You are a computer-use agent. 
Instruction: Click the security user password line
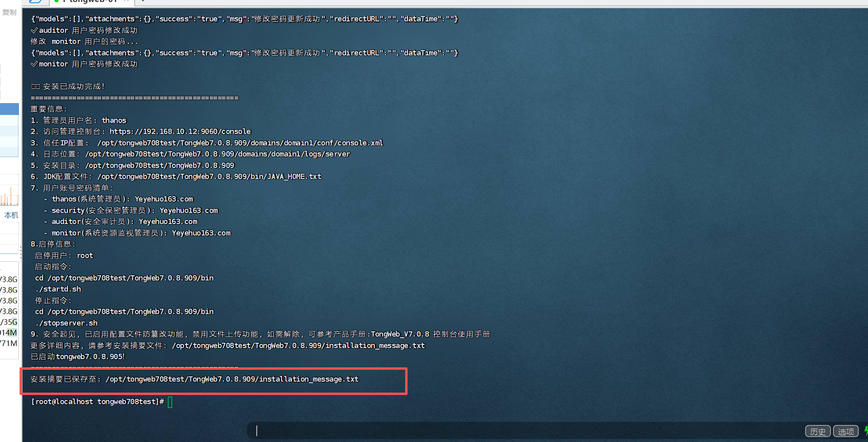tap(131, 211)
